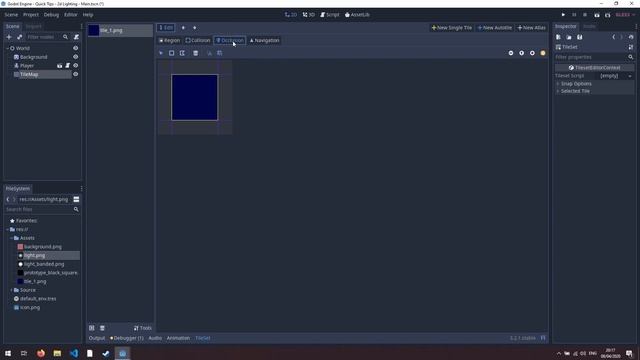Screen dimensions: 640x360
Task: Toggle visibility of Player node
Action: pos(76,66)
